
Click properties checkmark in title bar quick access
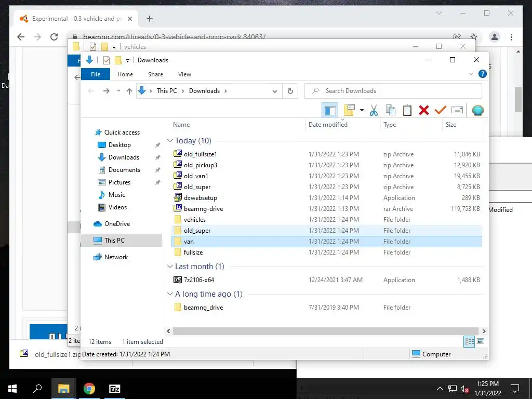click(106, 60)
